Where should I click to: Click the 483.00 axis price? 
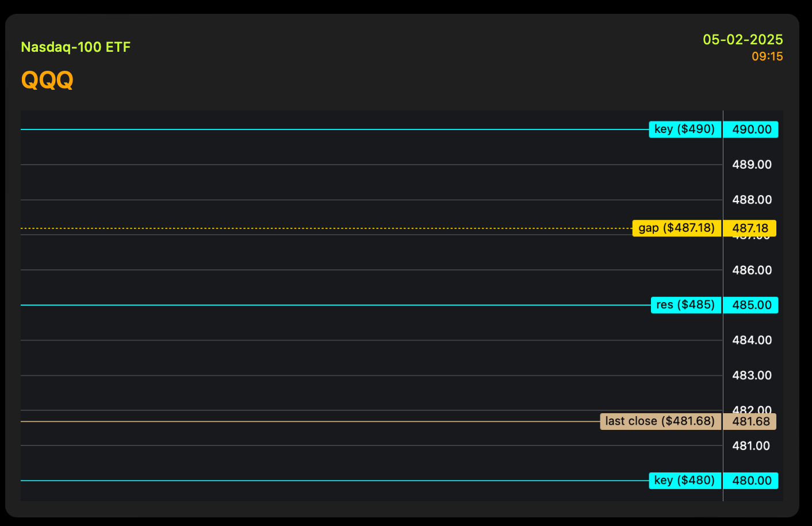(x=752, y=375)
